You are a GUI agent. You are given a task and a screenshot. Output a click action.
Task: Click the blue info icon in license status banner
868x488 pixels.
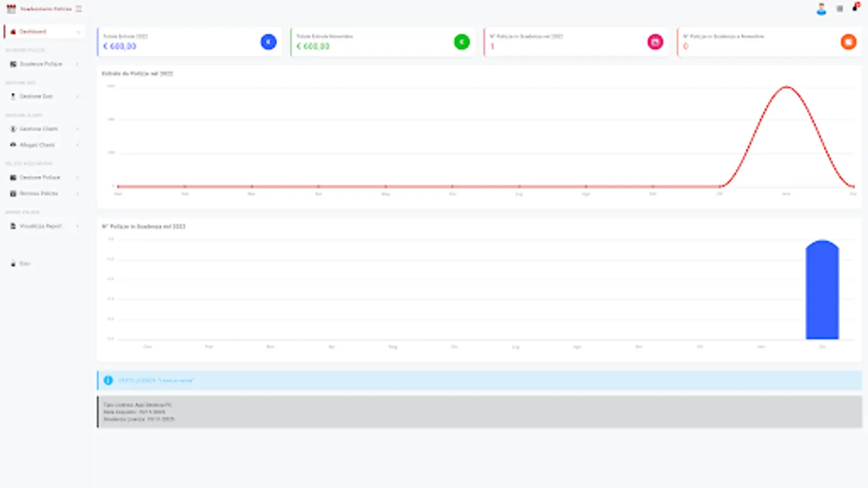(x=108, y=381)
